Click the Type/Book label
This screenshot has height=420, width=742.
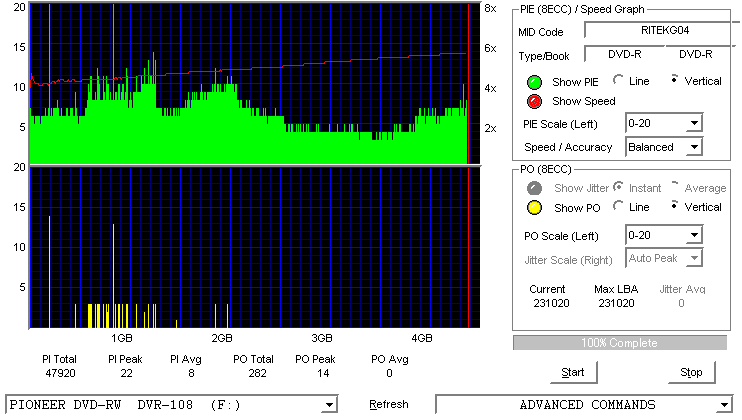click(x=544, y=56)
